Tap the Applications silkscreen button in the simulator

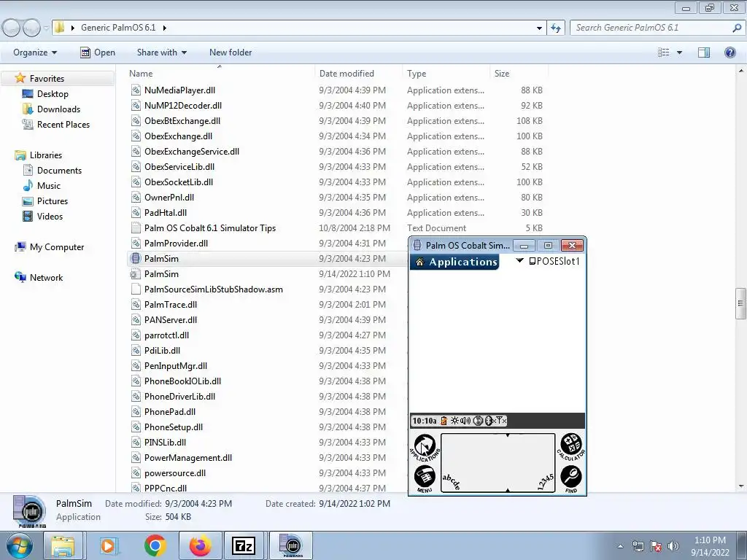(x=425, y=447)
